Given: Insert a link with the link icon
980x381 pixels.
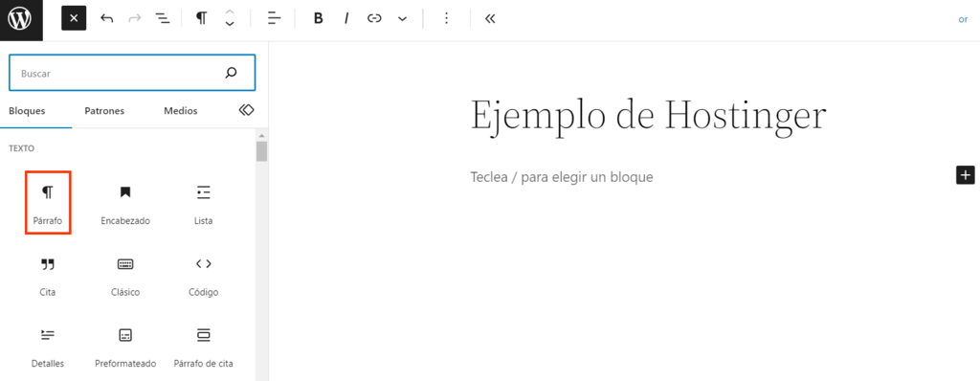Looking at the screenshot, I should [x=374, y=19].
